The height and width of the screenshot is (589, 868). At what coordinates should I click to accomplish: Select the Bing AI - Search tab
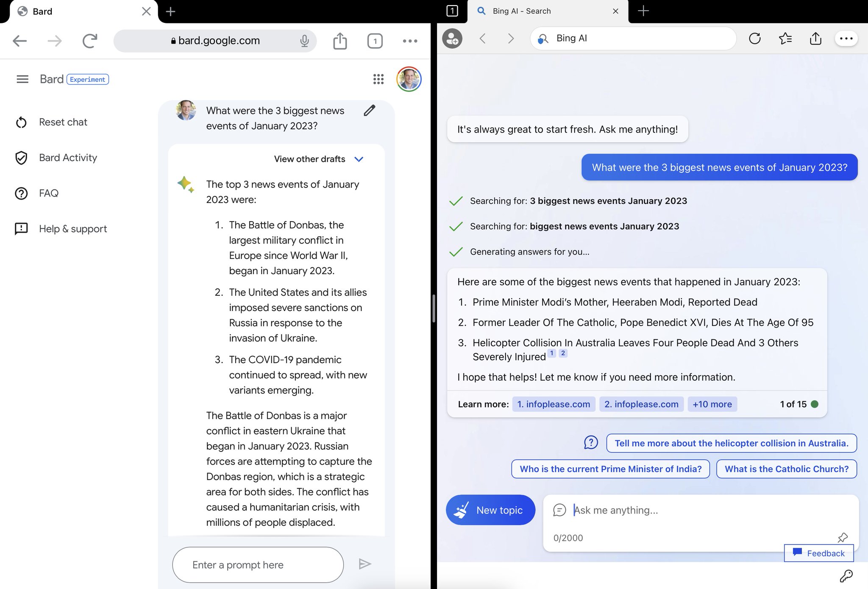point(547,11)
